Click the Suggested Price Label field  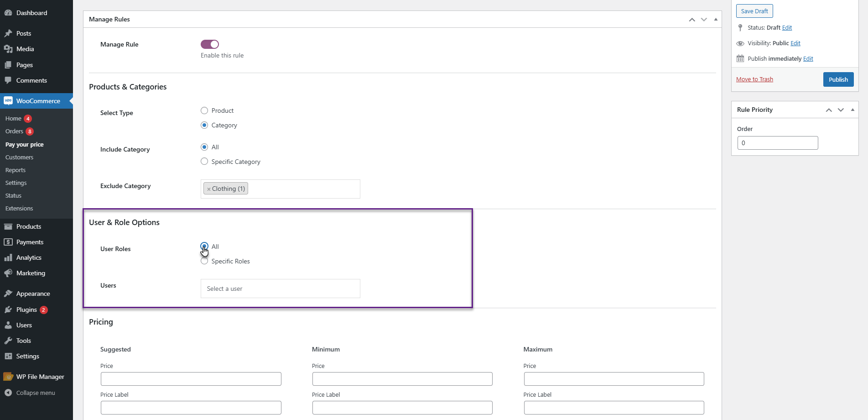pyautogui.click(x=191, y=408)
